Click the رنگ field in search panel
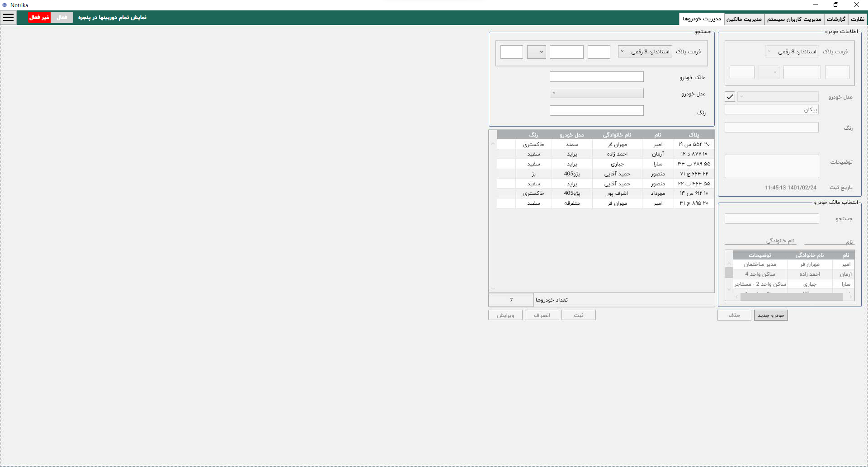 tap(596, 111)
